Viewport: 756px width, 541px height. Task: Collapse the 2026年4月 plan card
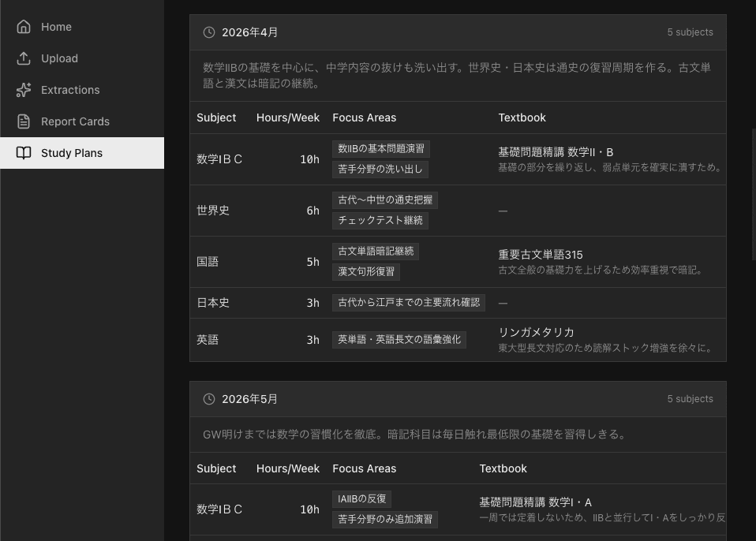click(250, 32)
